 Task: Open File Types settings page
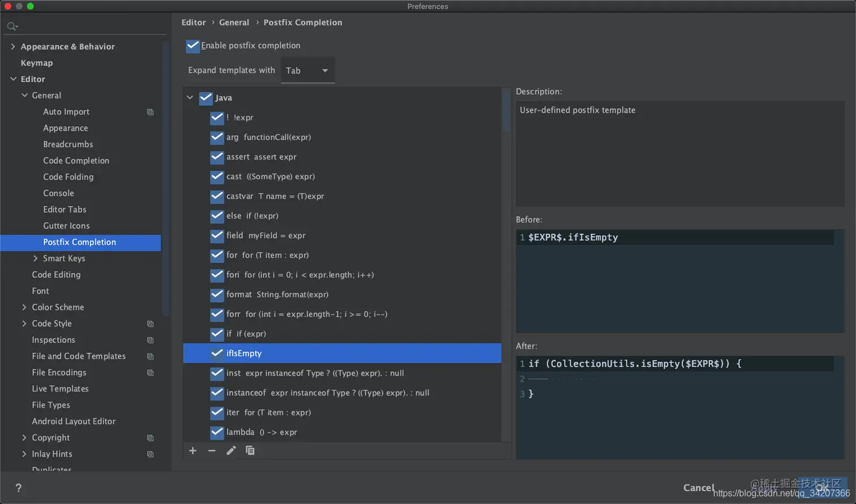[51, 405]
